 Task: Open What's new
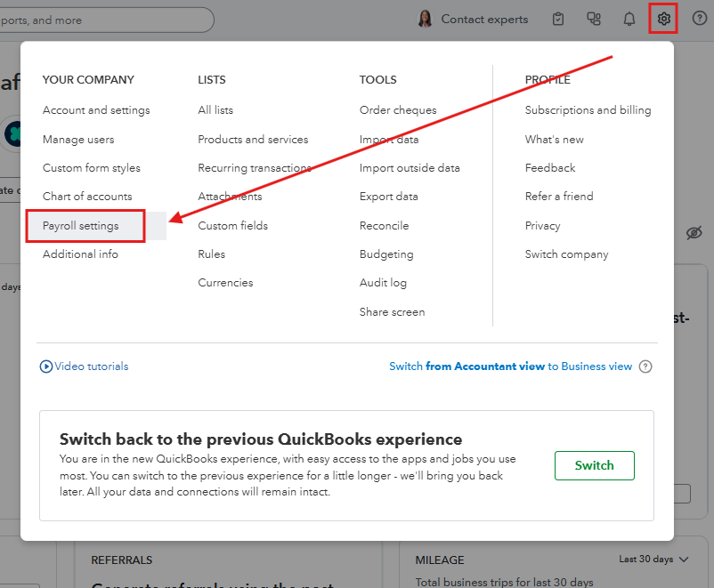(x=554, y=140)
